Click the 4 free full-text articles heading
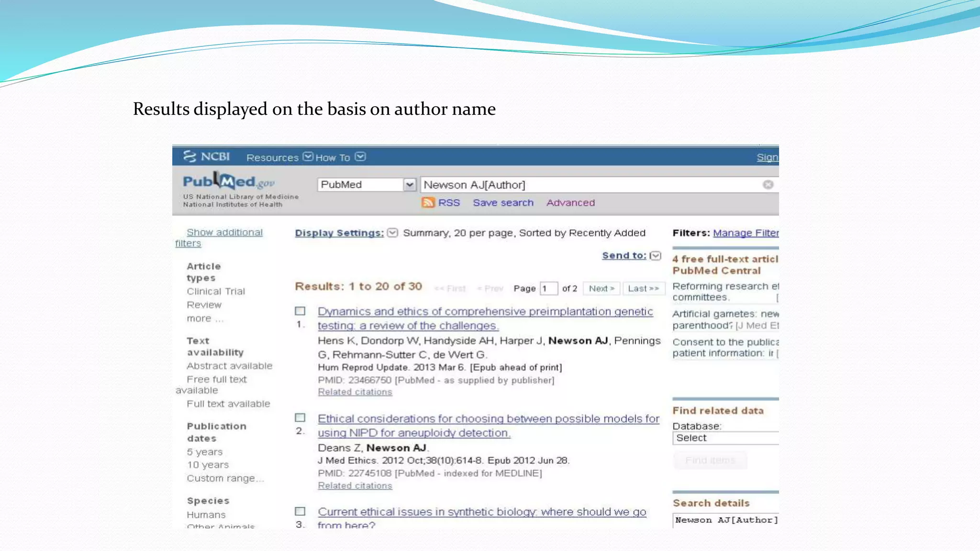Viewport: 980px width, 551px height. (725, 264)
